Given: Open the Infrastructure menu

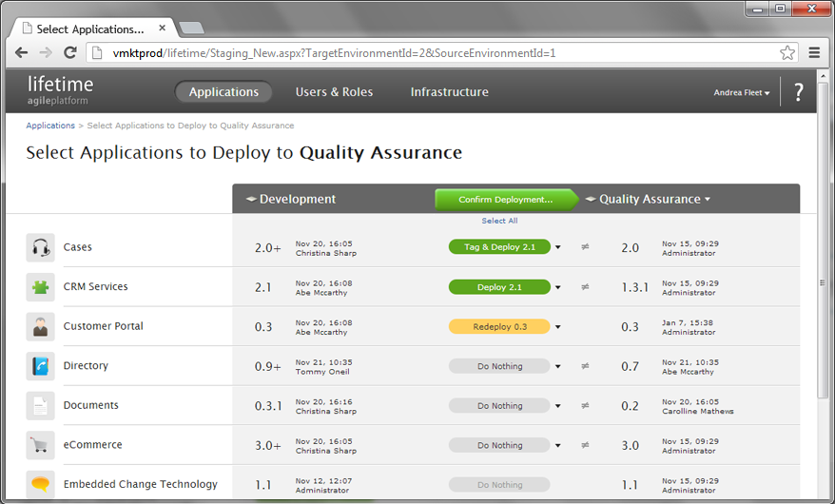Looking at the screenshot, I should (x=450, y=92).
